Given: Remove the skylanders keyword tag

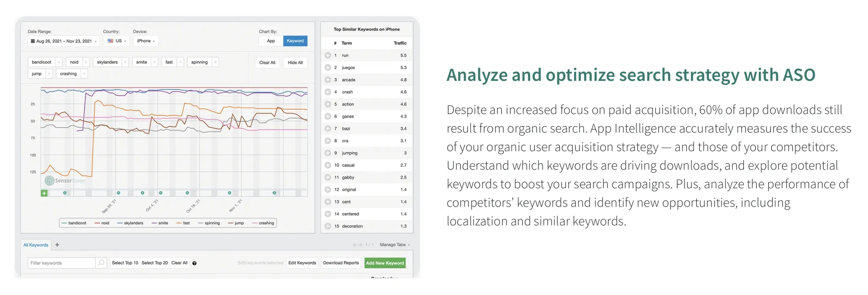Looking at the screenshot, I should [125, 62].
